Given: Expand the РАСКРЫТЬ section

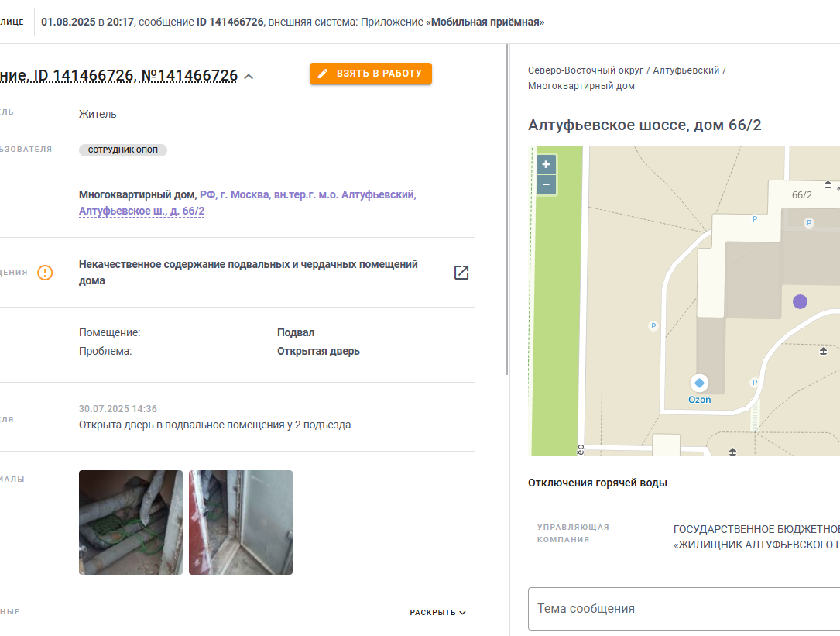Looking at the screenshot, I should [437, 613].
